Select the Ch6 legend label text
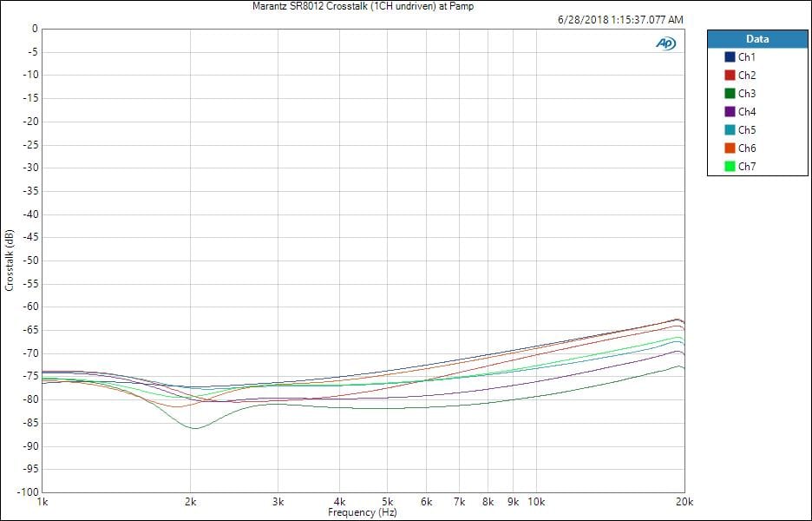 (x=747, y=148)
